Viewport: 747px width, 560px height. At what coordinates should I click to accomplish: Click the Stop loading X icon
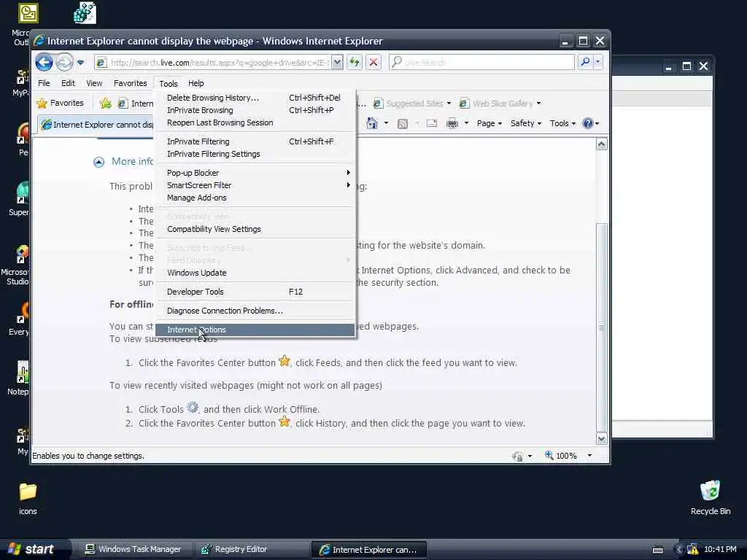[x=373, y=62]
